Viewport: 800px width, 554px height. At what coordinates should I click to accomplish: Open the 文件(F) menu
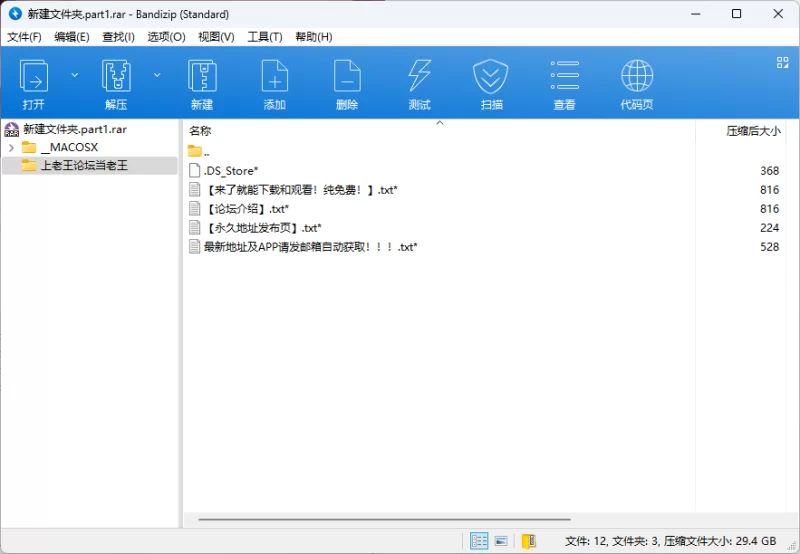coord(24,37)
